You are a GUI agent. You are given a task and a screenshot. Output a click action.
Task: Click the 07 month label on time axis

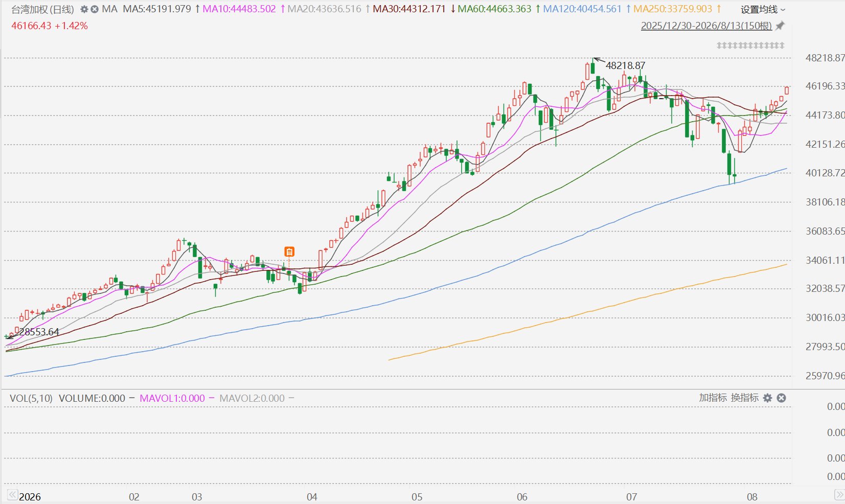click(632, 497)
